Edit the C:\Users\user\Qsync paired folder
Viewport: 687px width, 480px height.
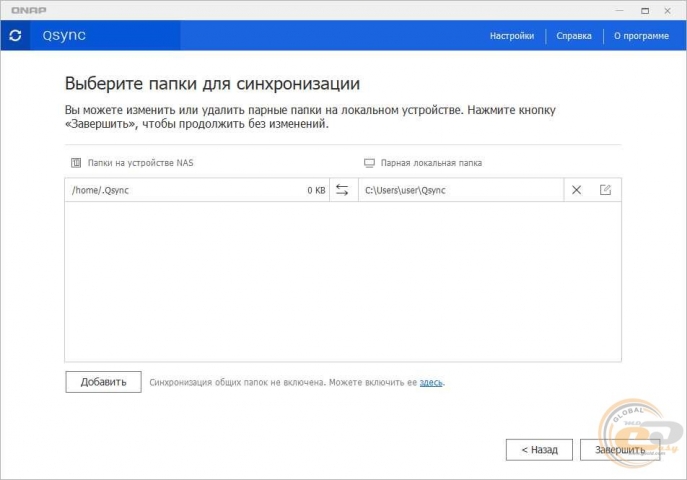point(606,190)
